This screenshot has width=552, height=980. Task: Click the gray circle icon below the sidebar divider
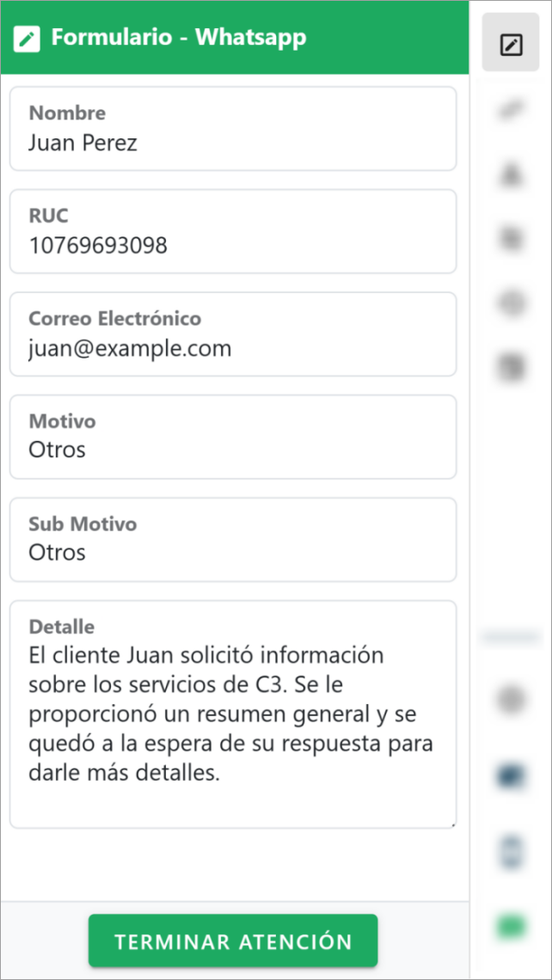(512, 699)
